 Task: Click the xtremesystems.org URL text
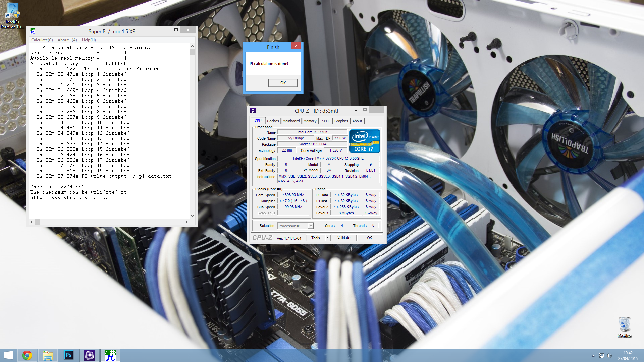74,198
